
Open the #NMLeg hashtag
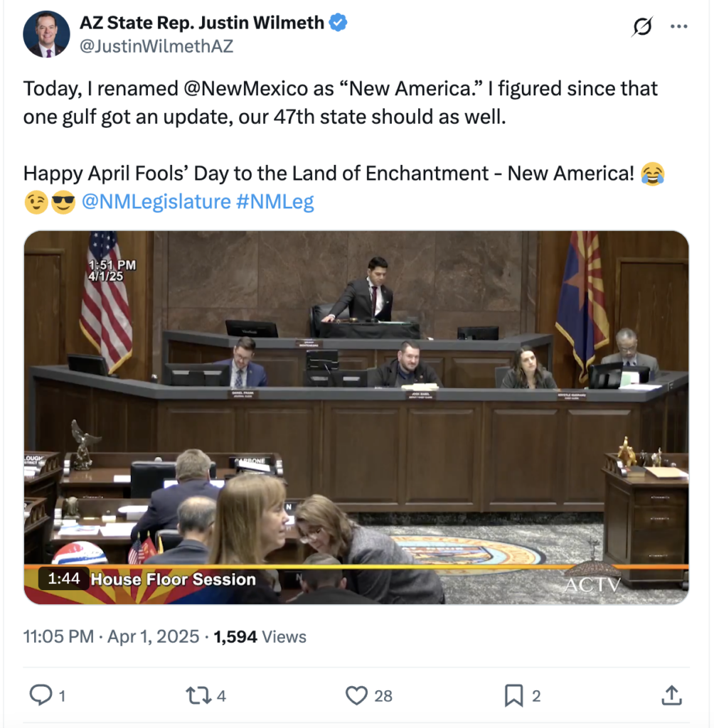(x=275, y=201)
